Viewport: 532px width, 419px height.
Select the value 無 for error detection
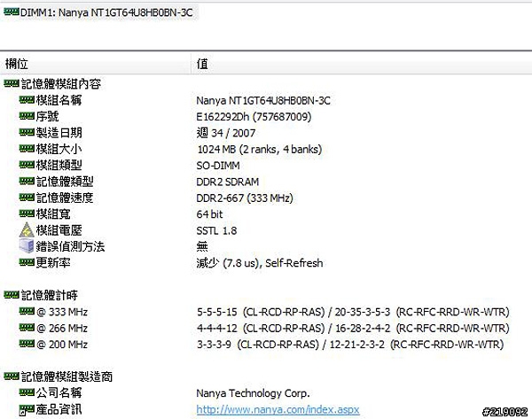[202, 246]
